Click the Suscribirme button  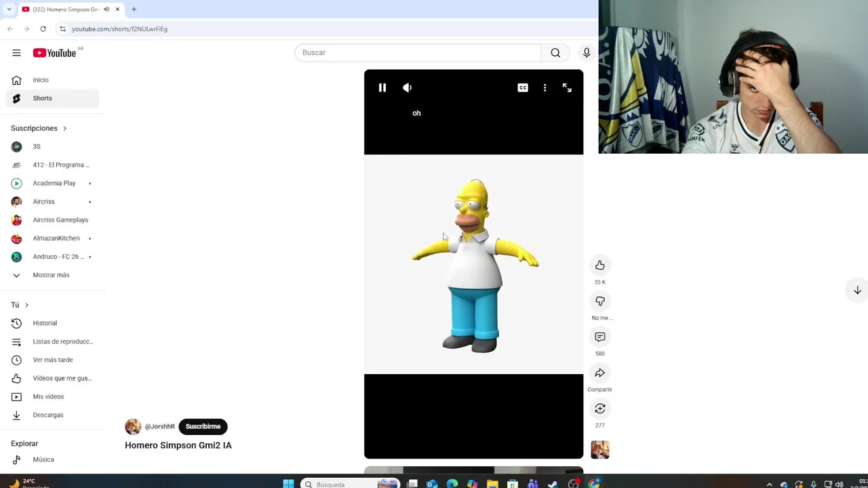click(x=203, y=426)
